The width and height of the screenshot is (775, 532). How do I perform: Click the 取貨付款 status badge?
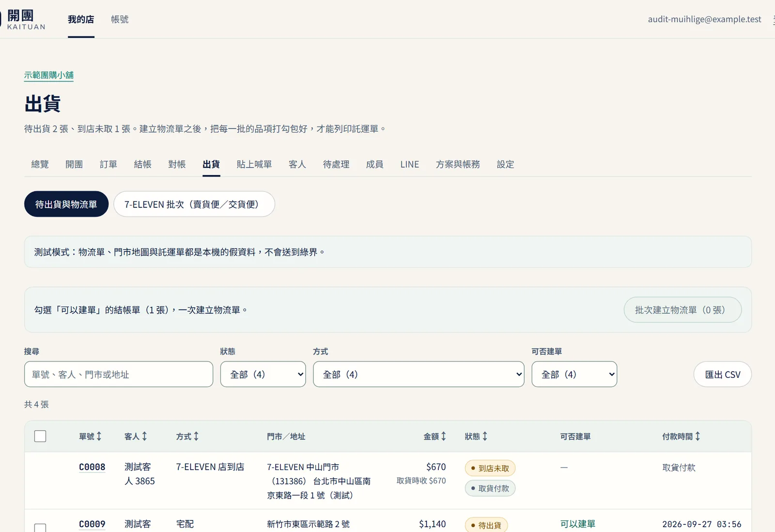coord(490,488)
